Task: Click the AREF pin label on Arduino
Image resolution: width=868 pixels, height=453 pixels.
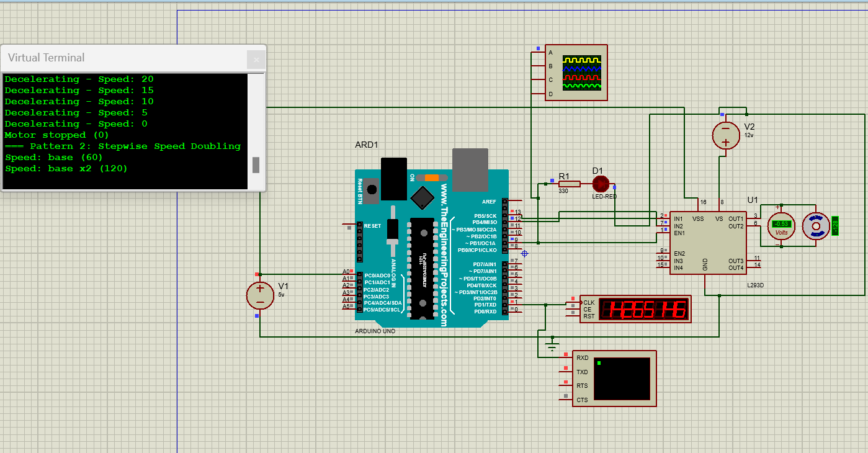Action: pyautogui.click(x=489, y=202)
